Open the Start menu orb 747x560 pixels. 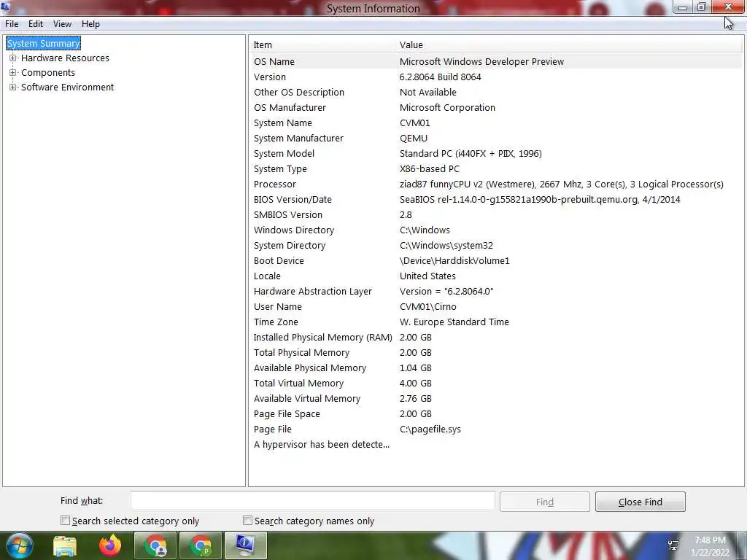point(19,545)
